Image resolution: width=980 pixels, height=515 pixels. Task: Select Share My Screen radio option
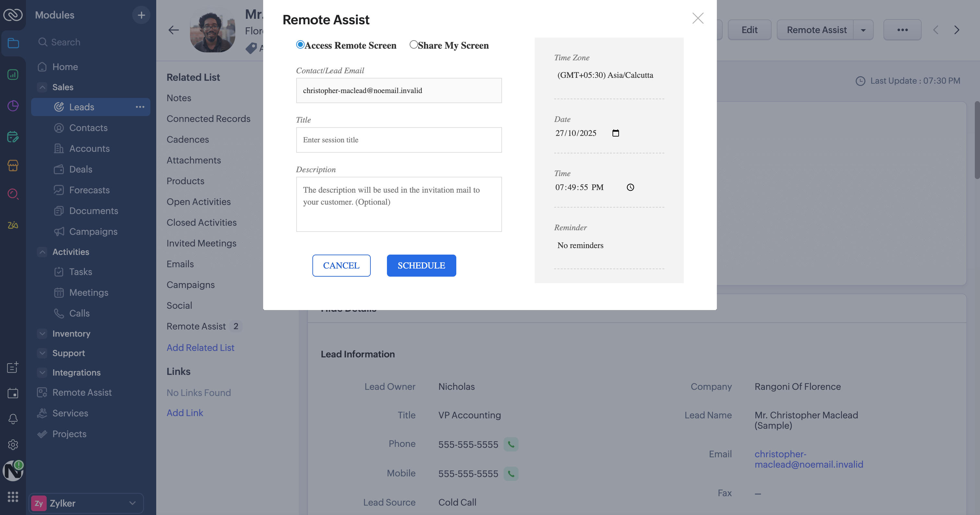(414, 44)
